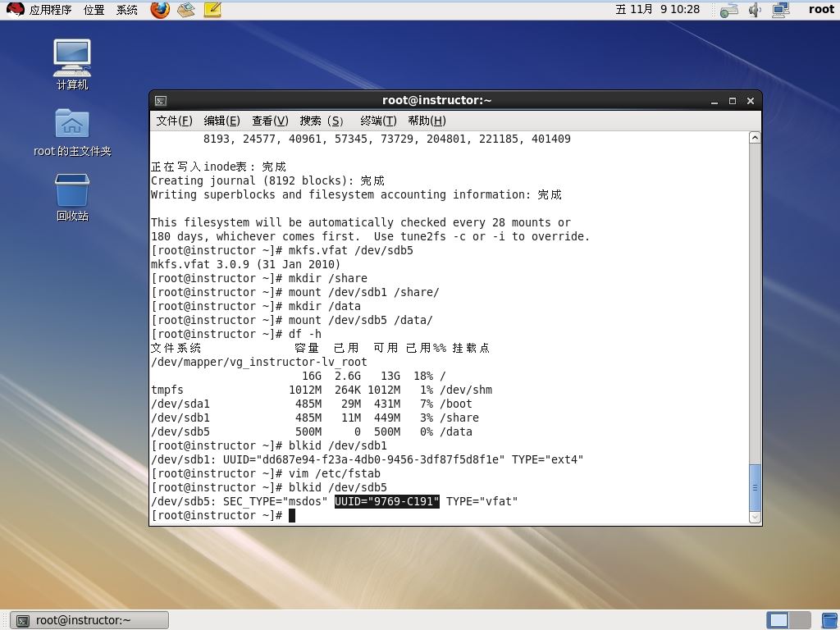Click the date and time display
840x630 pixels.
tap(657, 10)
